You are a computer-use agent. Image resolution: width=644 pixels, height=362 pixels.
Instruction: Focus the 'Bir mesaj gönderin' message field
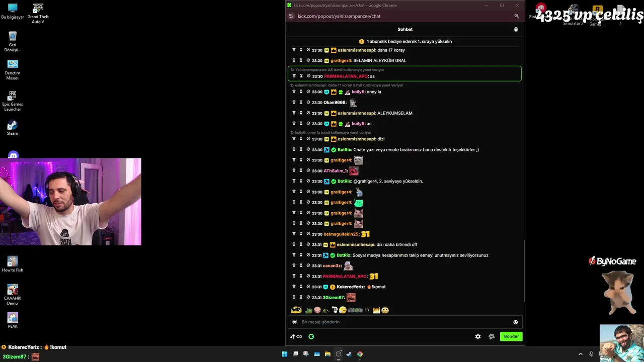405,322
